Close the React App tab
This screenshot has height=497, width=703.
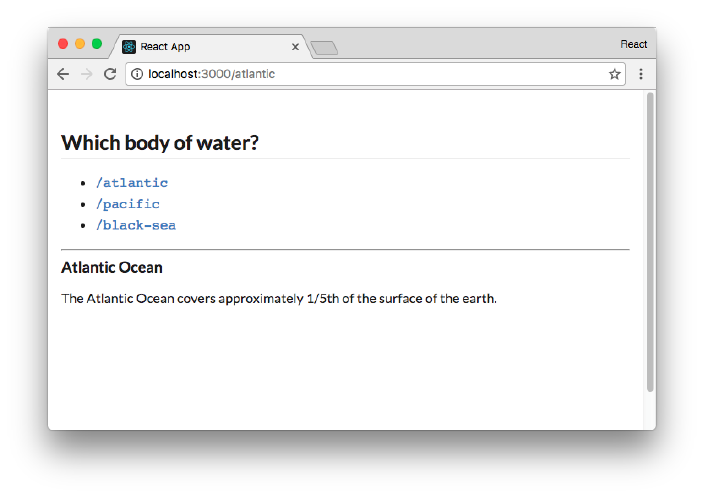coord(295,47)
